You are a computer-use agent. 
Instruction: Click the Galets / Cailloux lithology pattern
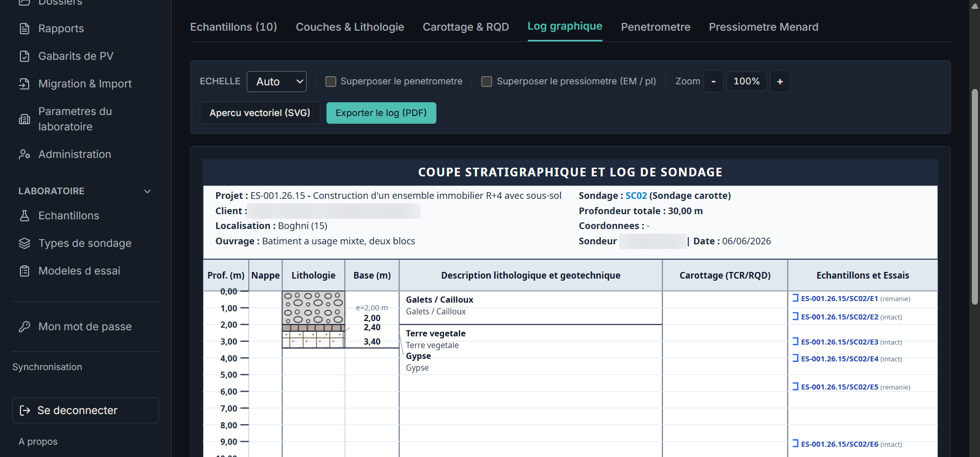click(313, 308)
